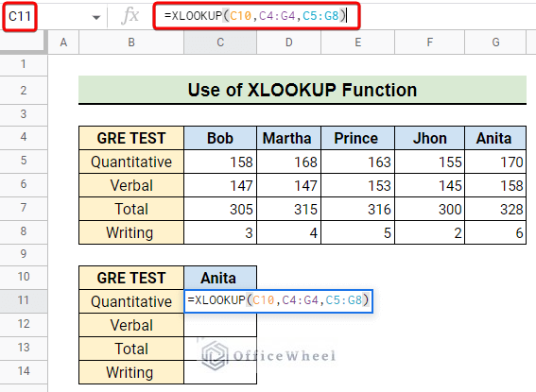
Task: Select row 10 header
Action: [x=24, y=277]
